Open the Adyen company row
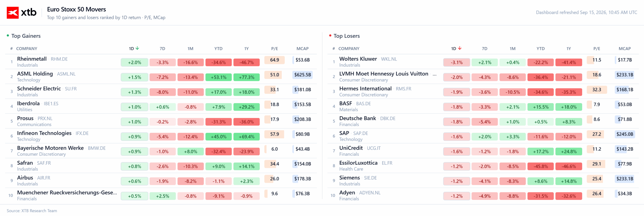Image resolution: width=644 pixels, height=216 pixels. pos(483,196)
